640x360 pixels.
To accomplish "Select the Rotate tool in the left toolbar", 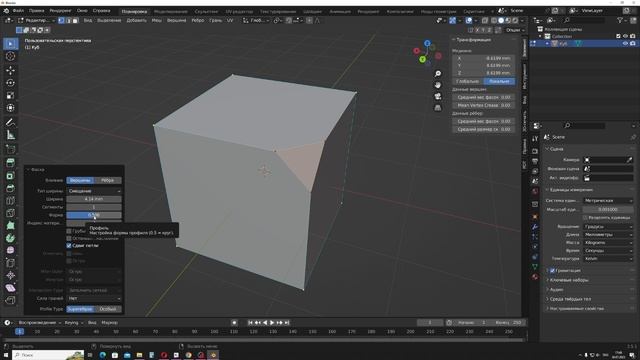I will tap(11, 83).
